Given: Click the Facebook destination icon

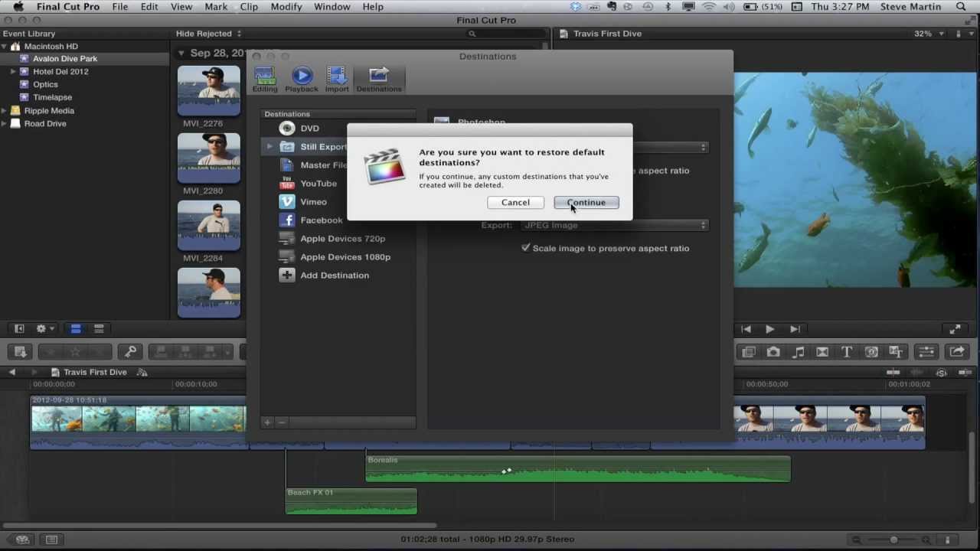Looking at the screenshot, I should pyautogui.click(x=287, y=220).
